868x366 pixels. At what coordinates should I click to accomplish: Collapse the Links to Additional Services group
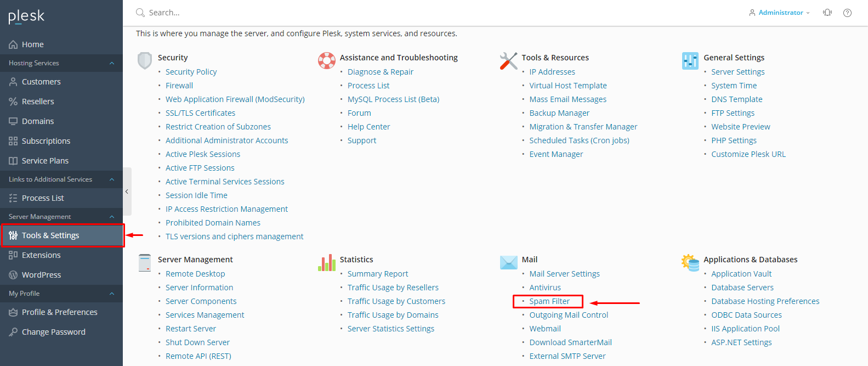click(x=112, y=179)
